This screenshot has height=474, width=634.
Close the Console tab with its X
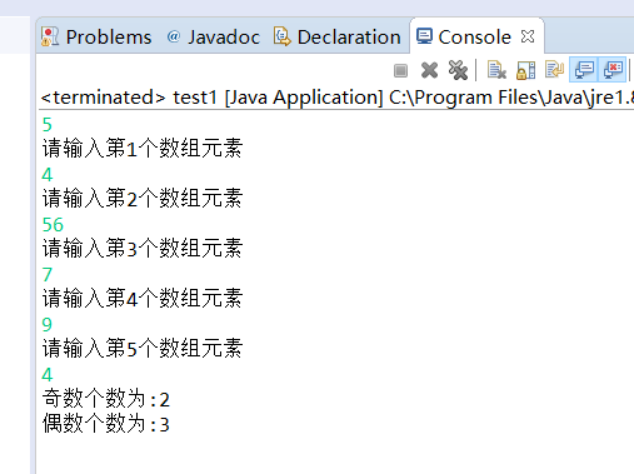528,36
